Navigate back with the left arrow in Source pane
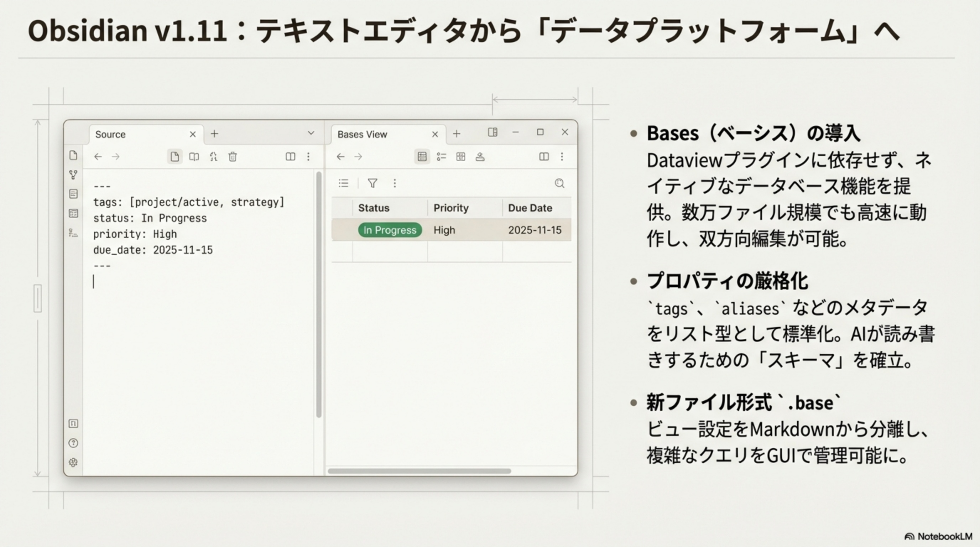This screenshot has width=980, height=547. (x=98, y=157)
